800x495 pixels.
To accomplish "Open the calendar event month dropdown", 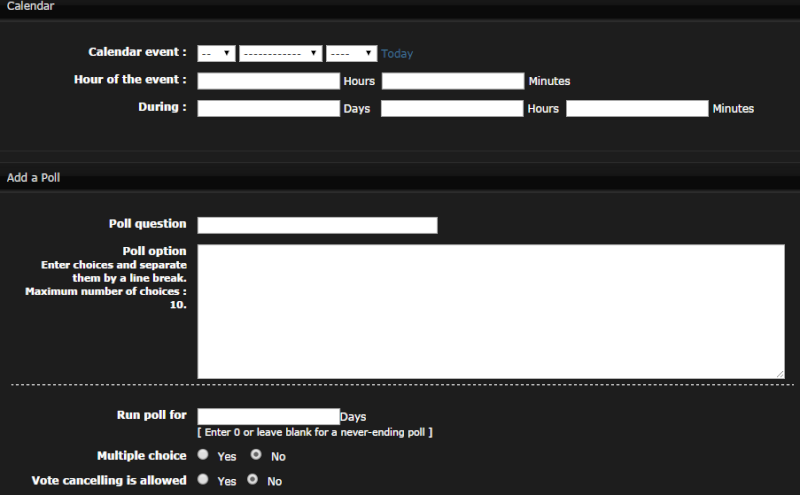I will tap(281, 54).
